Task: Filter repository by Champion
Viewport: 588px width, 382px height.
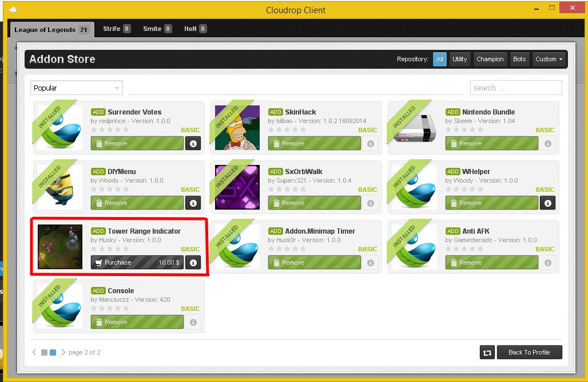Action: tap(490, 60)
